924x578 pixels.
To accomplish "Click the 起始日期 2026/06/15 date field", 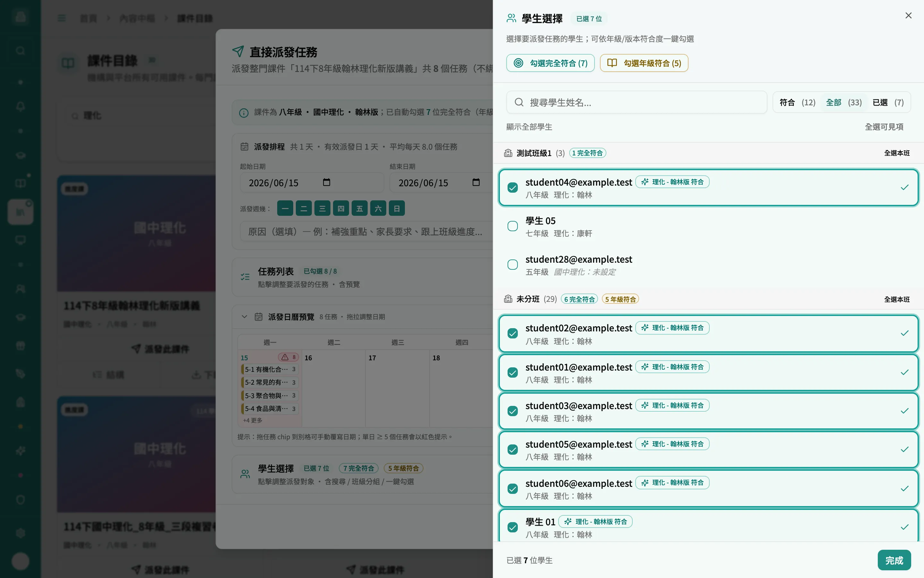I will 312,183.
